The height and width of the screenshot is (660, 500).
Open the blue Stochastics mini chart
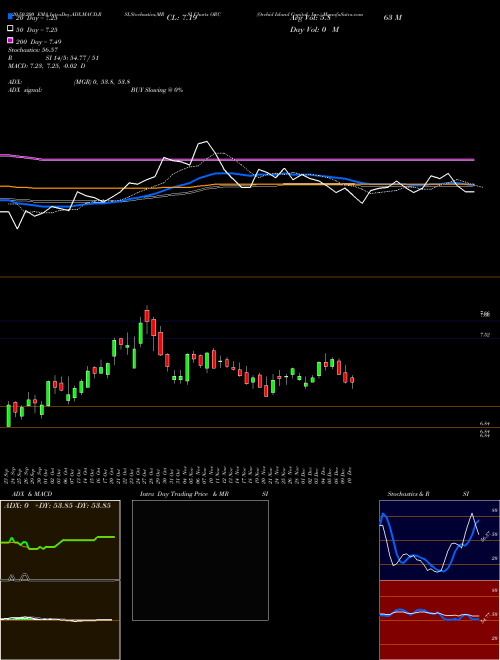click(439, 540)
